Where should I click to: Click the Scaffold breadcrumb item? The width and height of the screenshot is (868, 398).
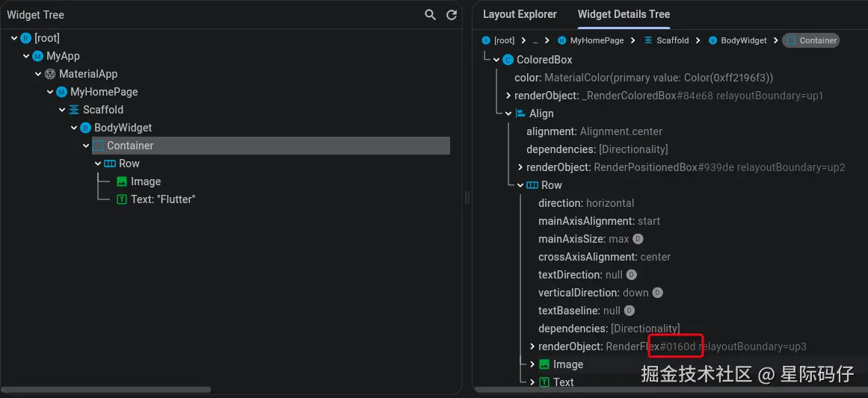pyautogui.click(x=672, y=40)
